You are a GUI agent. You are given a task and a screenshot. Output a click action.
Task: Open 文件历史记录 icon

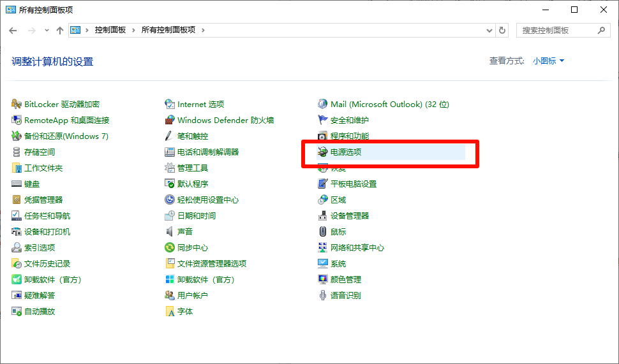[16, 263]
